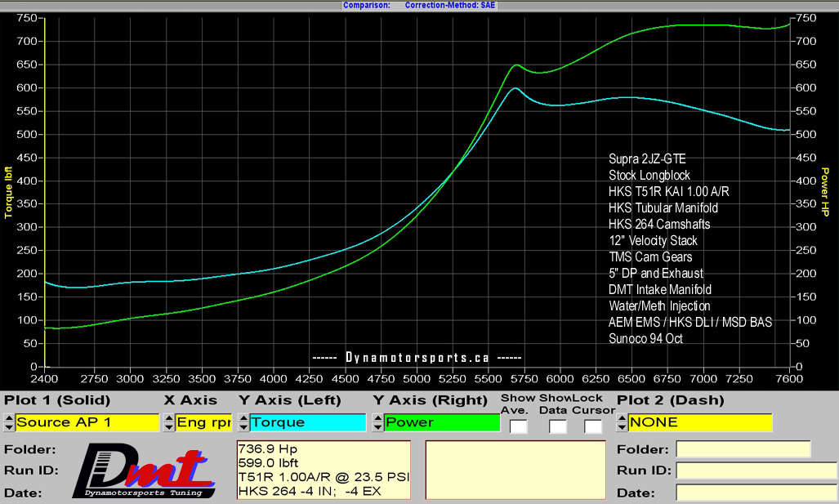
Task: Click the Plot 2 Folder input field
Action: pos(743,449)
